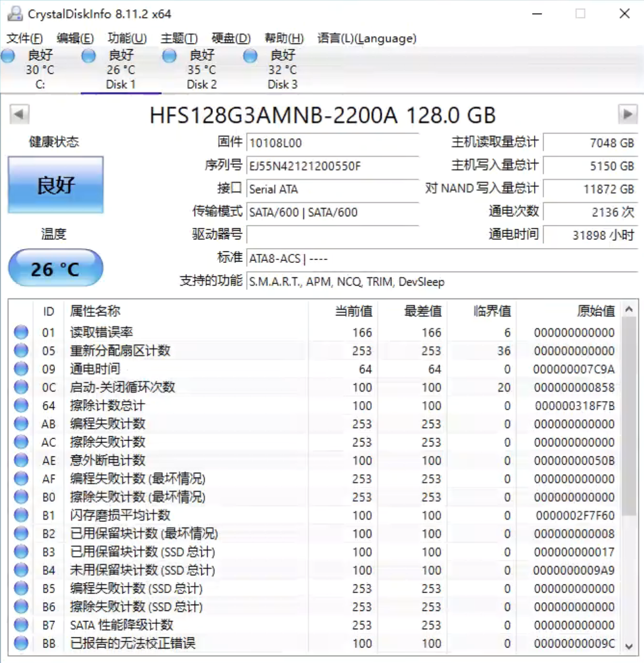Click the status orb beside attribute 09 通电时间
The width and height of the screenshot is (644, 663).
[x=21, y=369]
